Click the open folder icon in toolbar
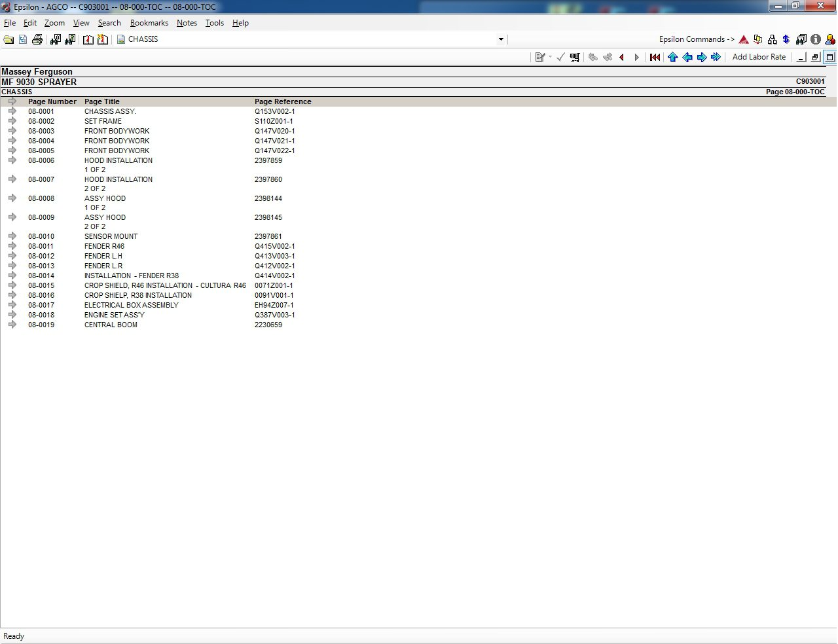 (9, 40)
